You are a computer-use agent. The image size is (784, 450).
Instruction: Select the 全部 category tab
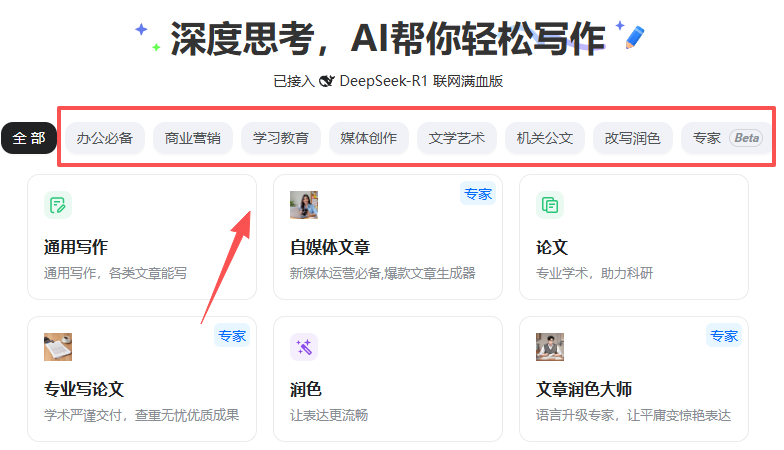click(29, 138)
